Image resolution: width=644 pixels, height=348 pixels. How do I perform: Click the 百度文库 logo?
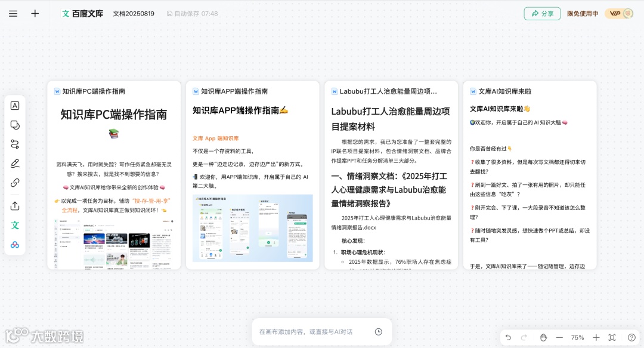tap(82, 14)
